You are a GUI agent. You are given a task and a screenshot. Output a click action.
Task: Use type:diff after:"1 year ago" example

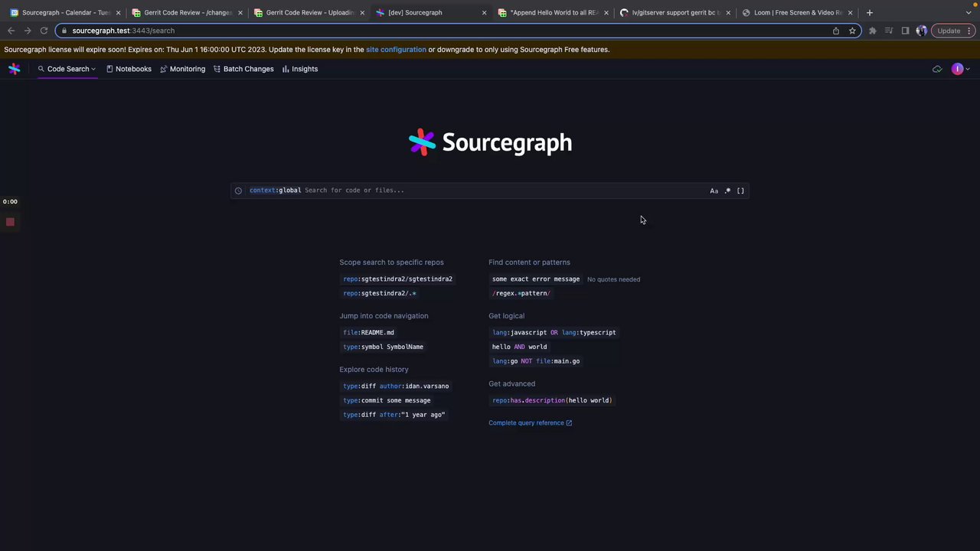point(394,415)
